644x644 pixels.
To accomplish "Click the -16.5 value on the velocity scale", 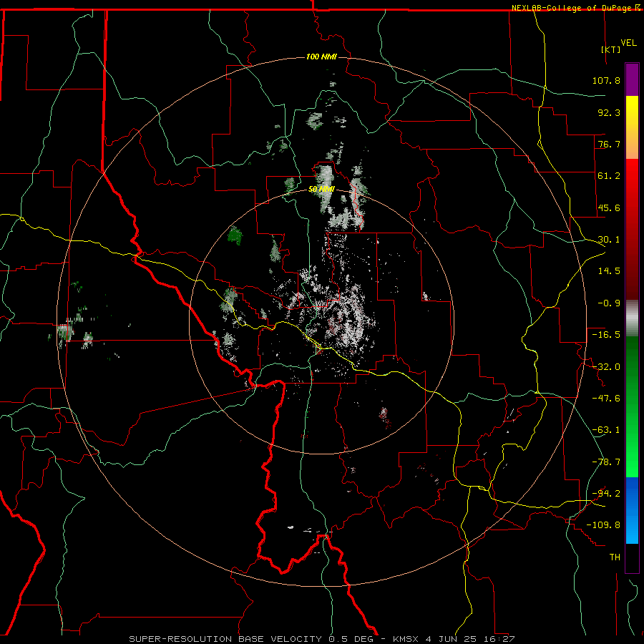I will pos(606,335).
